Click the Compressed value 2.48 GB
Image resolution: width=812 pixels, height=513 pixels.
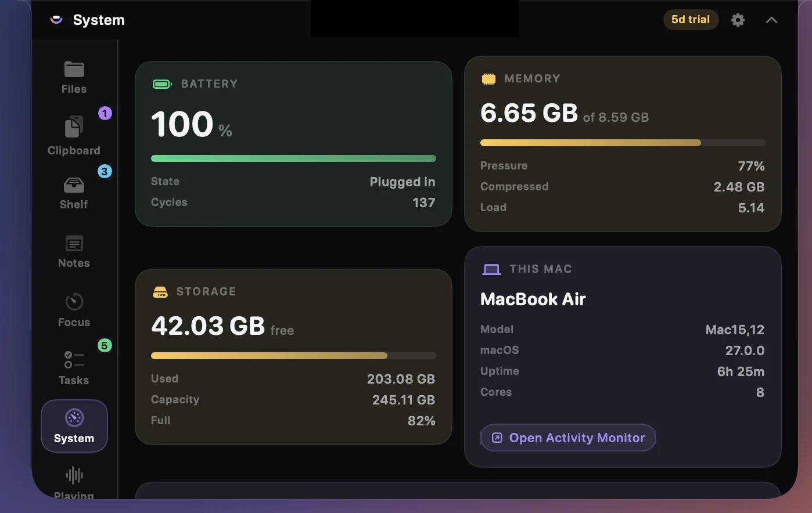click(739, 187)
